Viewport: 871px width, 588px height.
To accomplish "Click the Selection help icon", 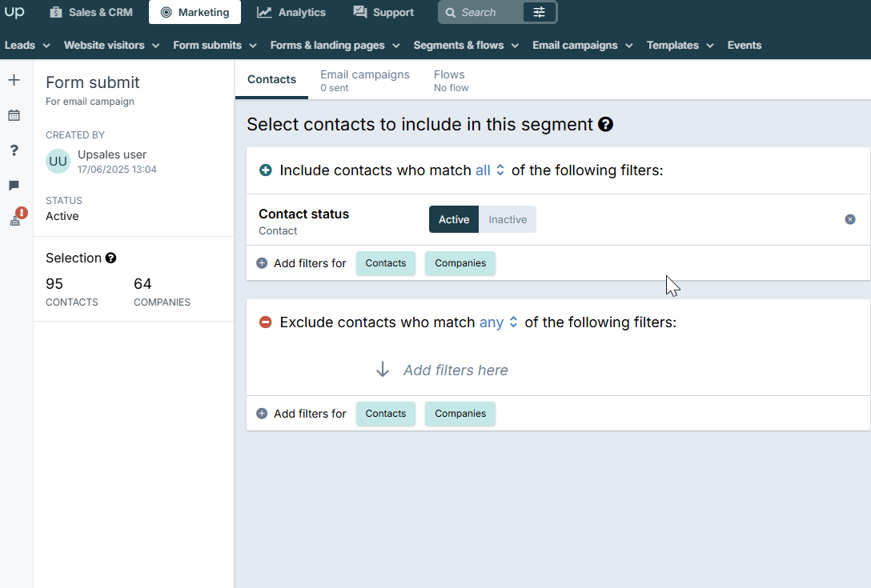I will click(111, 258).
